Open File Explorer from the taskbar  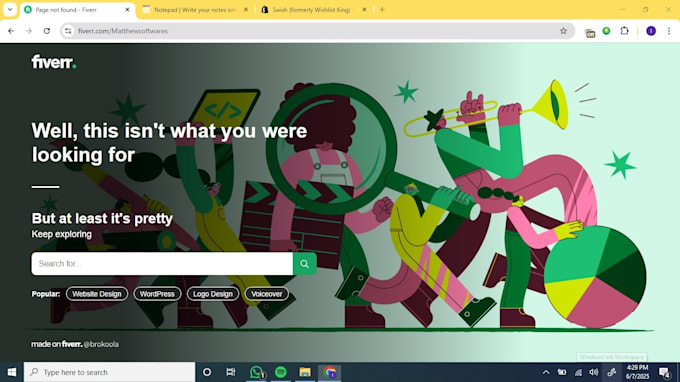point(305,372)
